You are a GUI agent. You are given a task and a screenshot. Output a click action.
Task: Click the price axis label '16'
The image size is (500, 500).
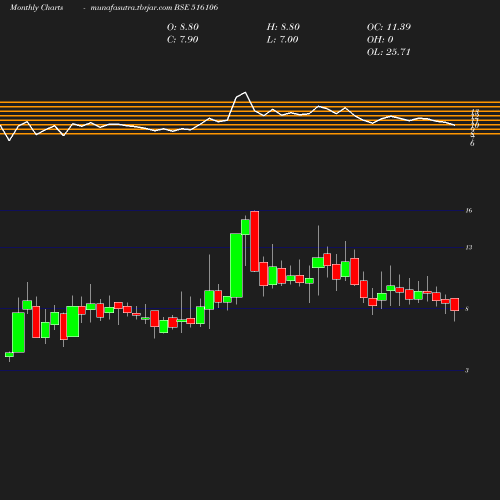(469, 210)
